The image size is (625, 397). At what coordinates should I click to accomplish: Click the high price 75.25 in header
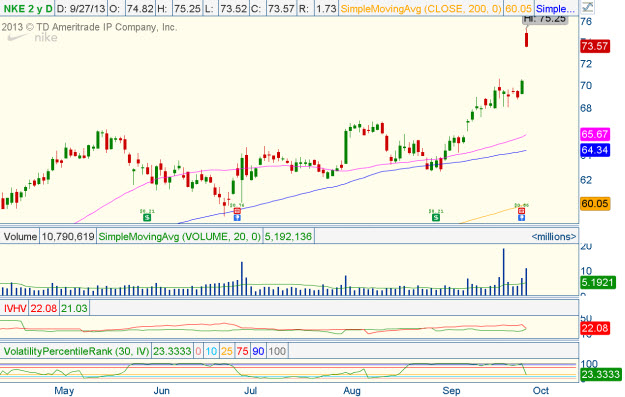(187, 8)
